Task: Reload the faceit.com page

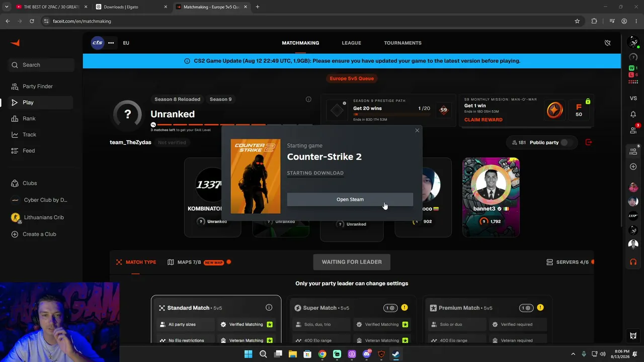Action: [x=32, y=21]
